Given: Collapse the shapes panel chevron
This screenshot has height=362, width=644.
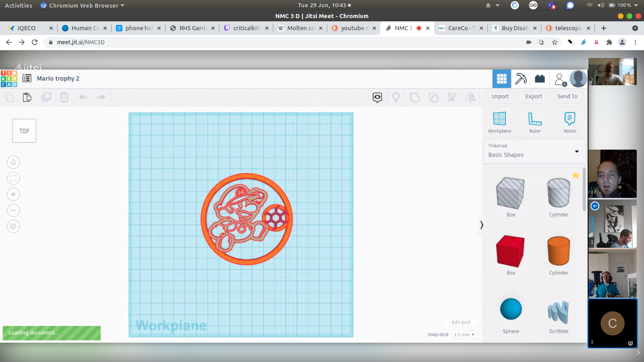Looking at the screenshot, I should (481, 225).
